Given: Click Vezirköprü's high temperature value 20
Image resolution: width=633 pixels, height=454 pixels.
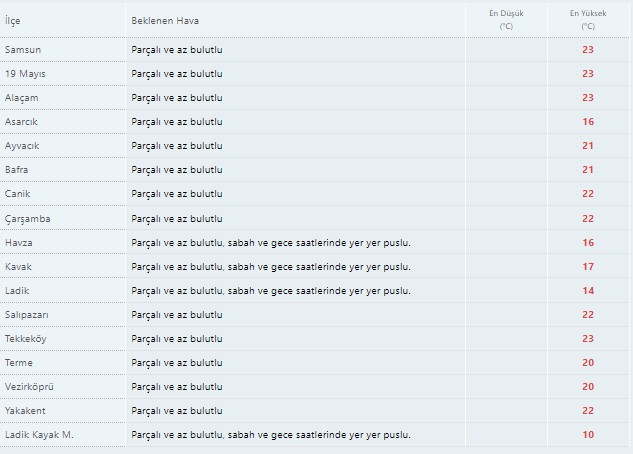Looking at the screenshot, I should point(588,387).
